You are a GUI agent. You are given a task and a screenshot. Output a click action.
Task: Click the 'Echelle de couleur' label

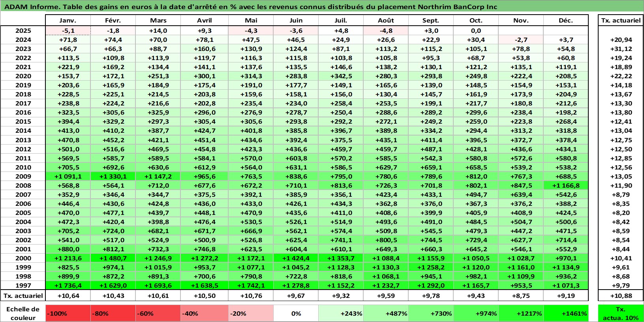point(23,313)
